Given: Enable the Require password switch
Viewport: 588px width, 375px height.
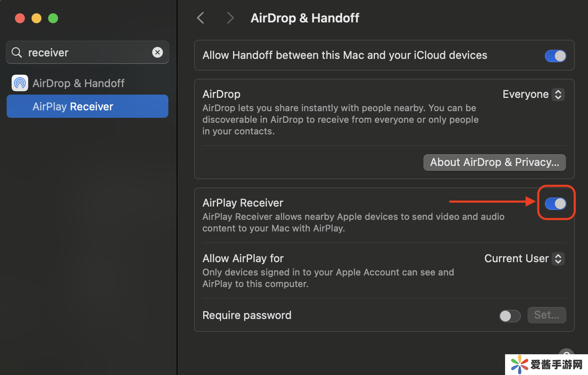Looking at the screenshot, I should point(510,316).
